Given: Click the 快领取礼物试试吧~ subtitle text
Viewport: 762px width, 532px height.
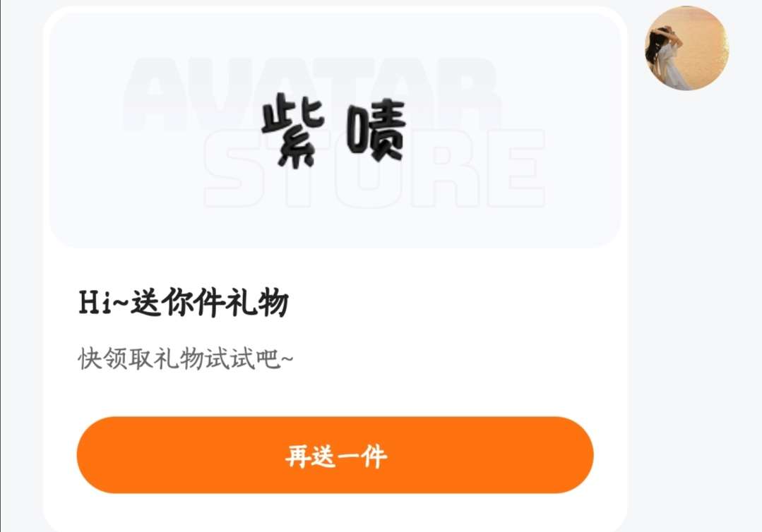Looking at the screenshot, I should [x=186, y=359].
